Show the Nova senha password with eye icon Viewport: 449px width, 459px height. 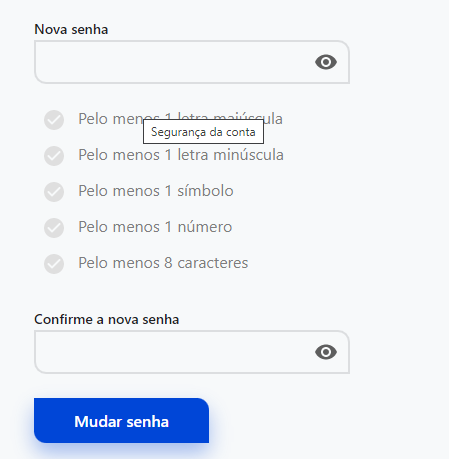pos(326,62)
